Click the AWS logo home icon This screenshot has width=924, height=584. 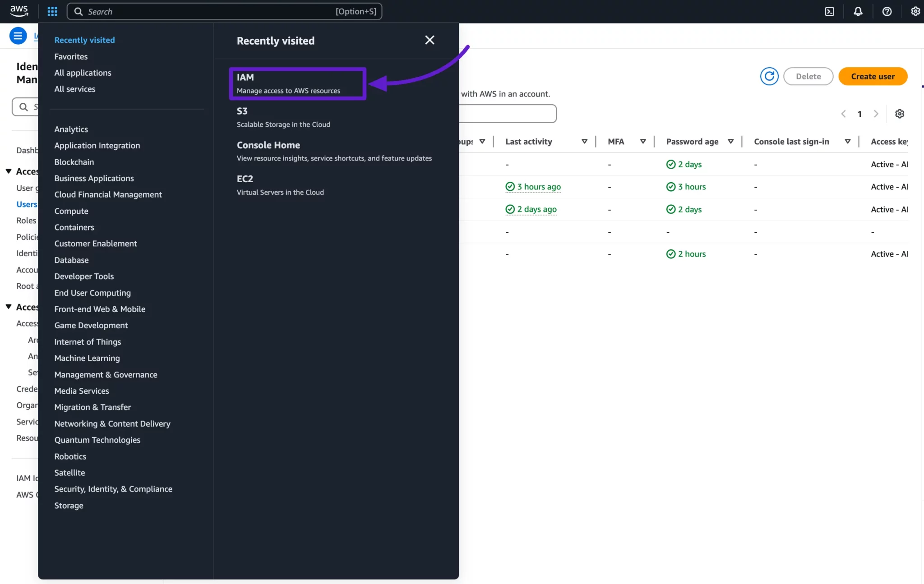pos(19,11)
